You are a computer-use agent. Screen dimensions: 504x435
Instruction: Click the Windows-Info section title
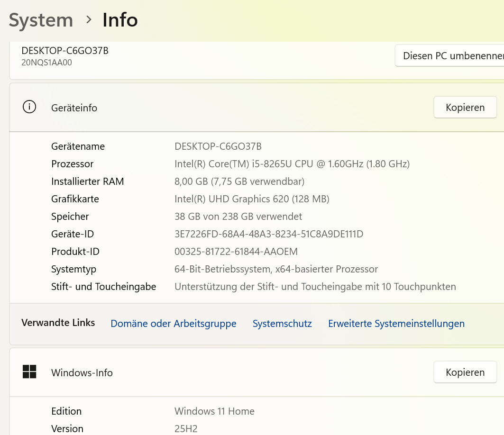point(82,372)
